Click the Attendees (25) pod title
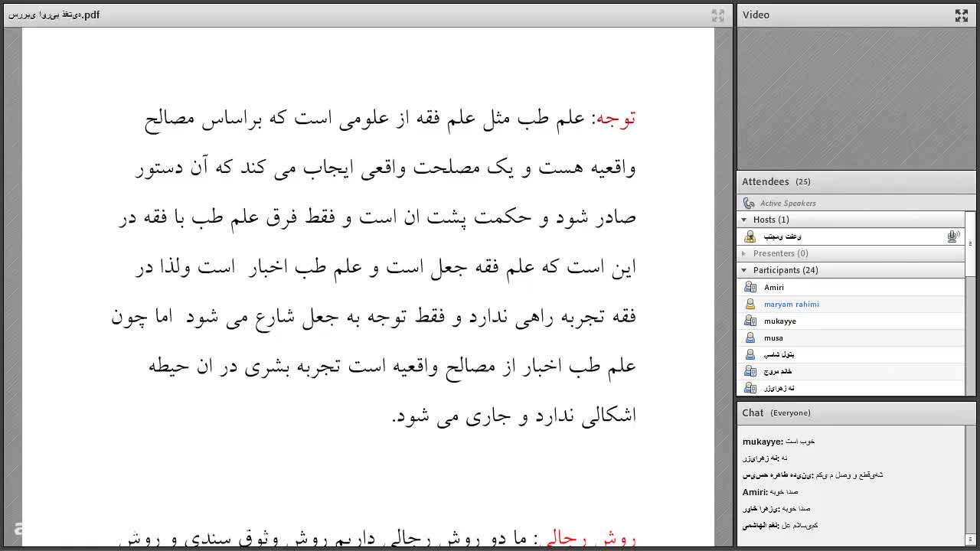Viewport: 980px width, 551px height. (x=776, y=181)
